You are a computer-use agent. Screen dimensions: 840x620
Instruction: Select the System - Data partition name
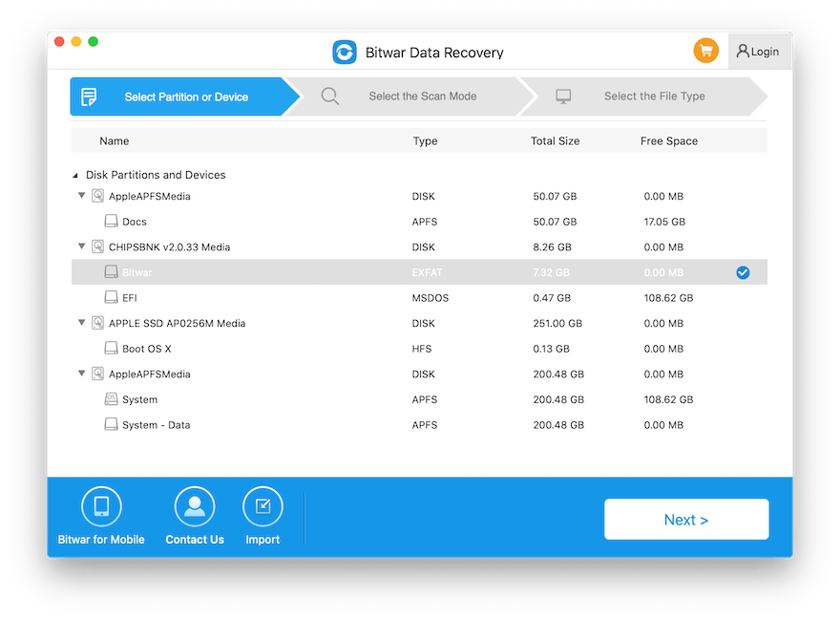click(x=156, y=425)
